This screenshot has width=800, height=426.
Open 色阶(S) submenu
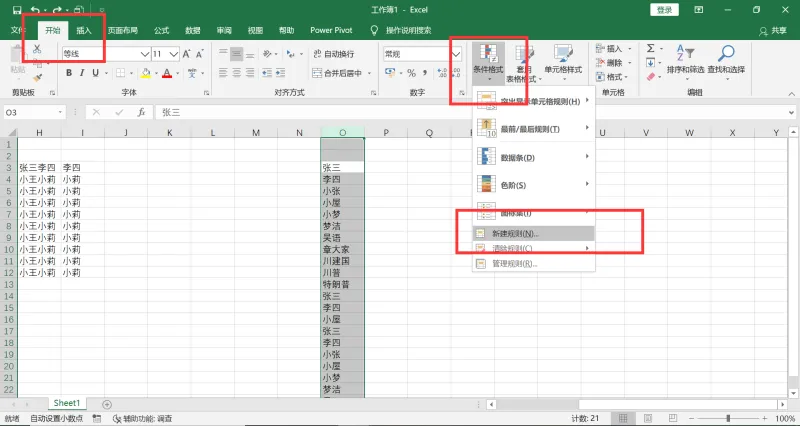pos(534,185)
